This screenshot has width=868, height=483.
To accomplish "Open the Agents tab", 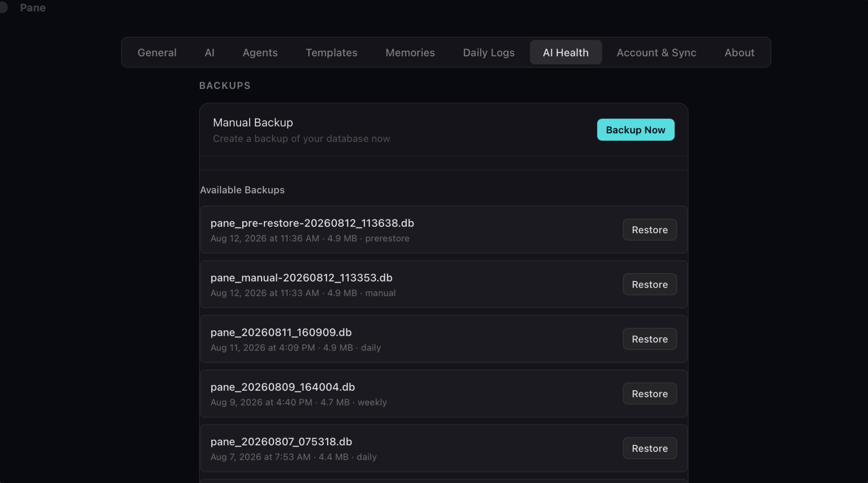I will (260, 53).
